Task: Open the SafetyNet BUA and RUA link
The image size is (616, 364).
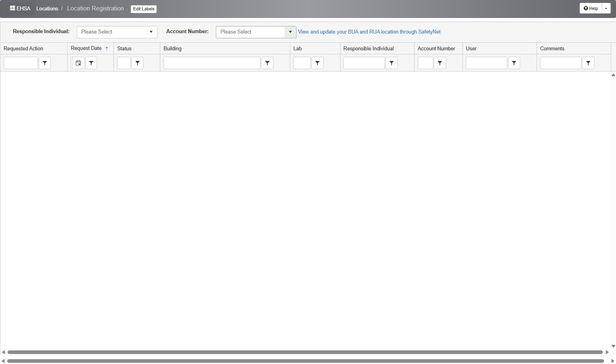Action: 369,32
